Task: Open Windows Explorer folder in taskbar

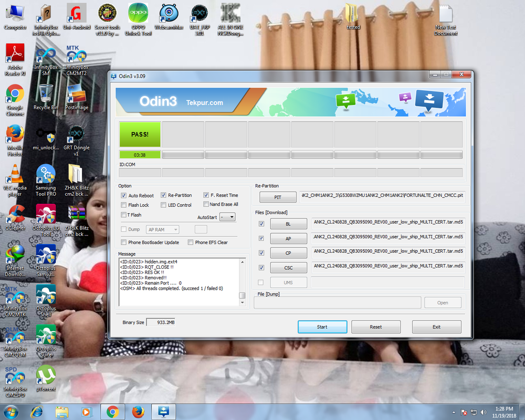Action: tap(61, 412)
